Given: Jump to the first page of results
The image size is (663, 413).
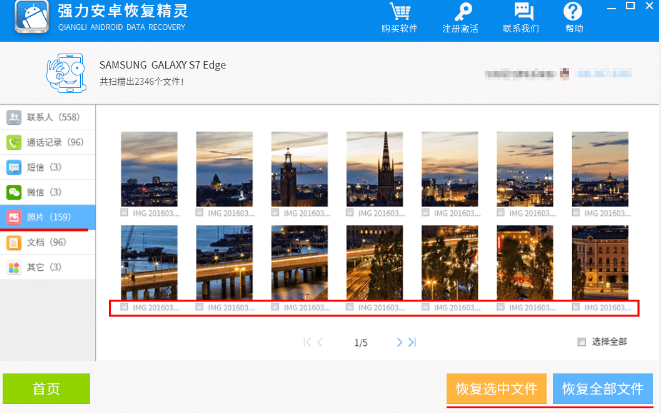Looking at the screenshot, I should pos(307,342).
